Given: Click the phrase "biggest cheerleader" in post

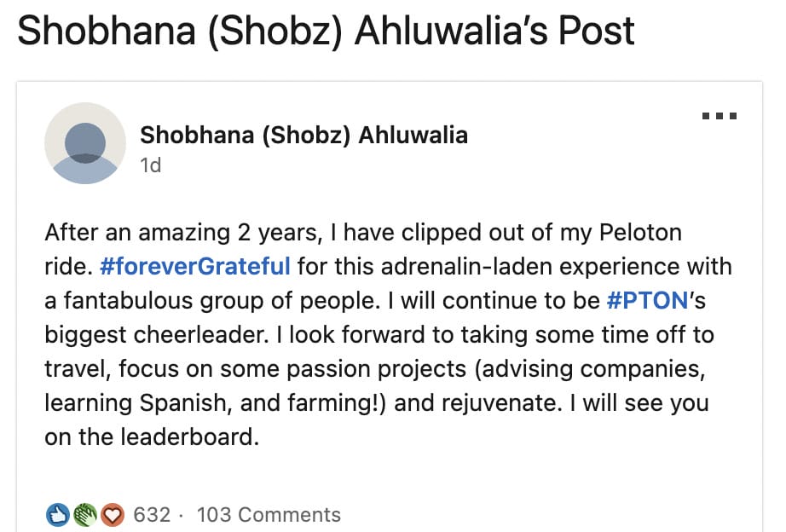Looking at the screenshot, I should (x=157, y=335).
